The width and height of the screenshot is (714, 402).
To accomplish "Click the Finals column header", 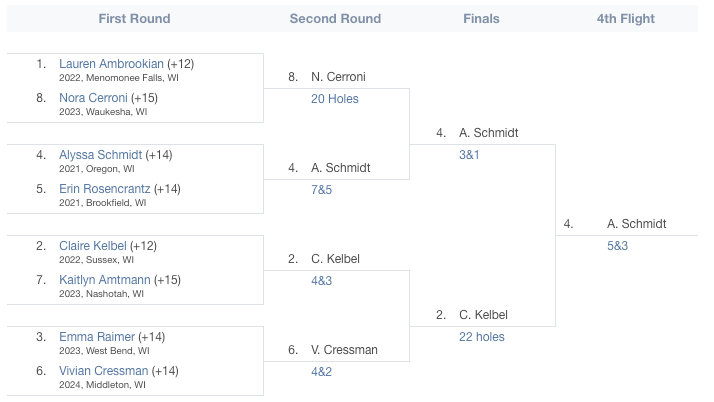I will (x=481, y=19).
